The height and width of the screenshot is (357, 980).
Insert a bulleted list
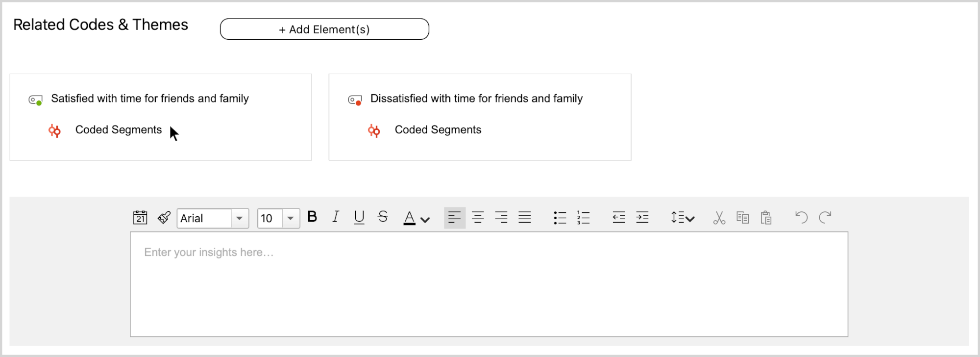[560, 218]
